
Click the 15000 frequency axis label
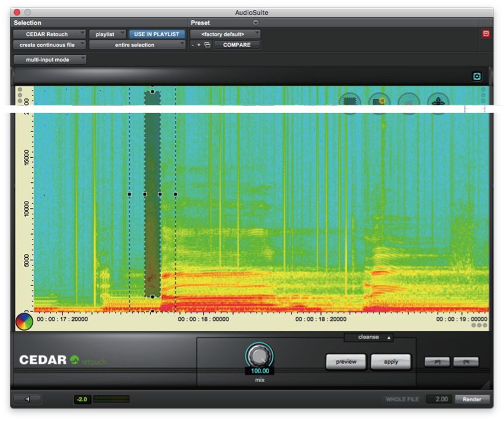pos(26,157)
